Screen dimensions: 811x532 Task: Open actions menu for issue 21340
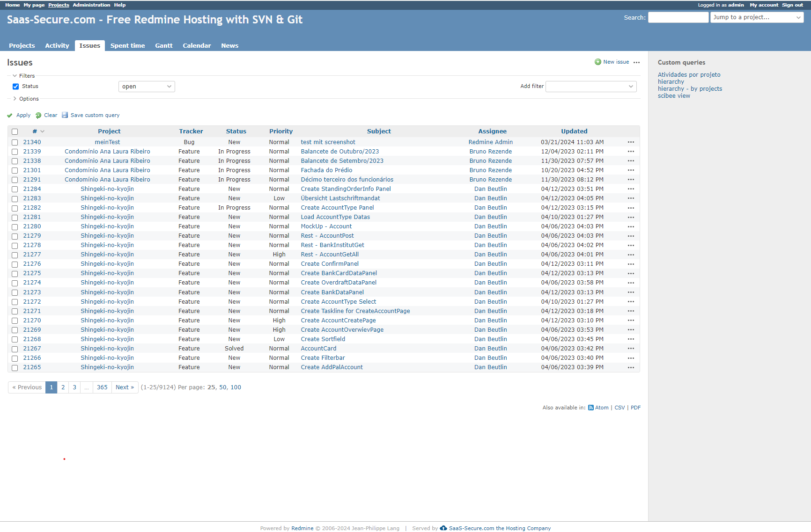point(631,142)
